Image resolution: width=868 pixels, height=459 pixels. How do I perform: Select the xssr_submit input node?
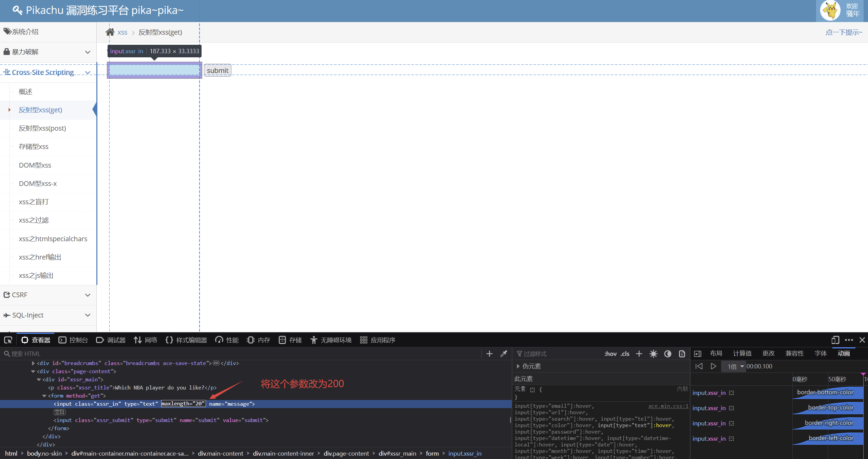[161, 420]
